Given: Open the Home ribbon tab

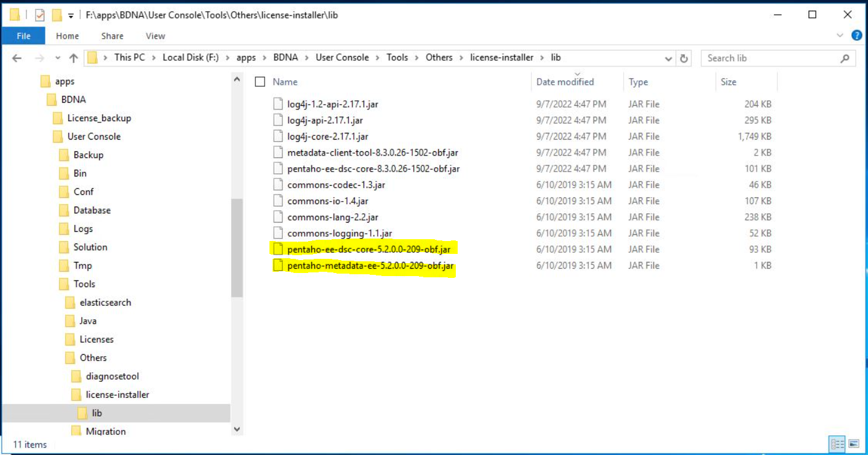Looking at the screenshot, I should [67, 36].
